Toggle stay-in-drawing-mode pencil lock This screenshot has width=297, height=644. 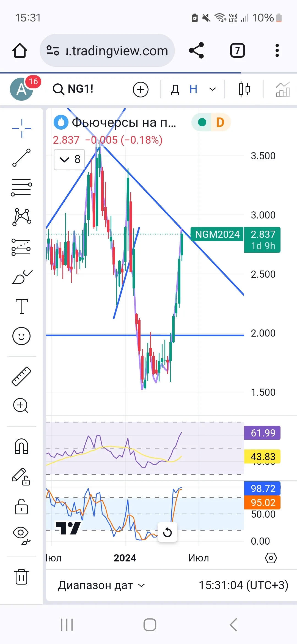point(21,476)
